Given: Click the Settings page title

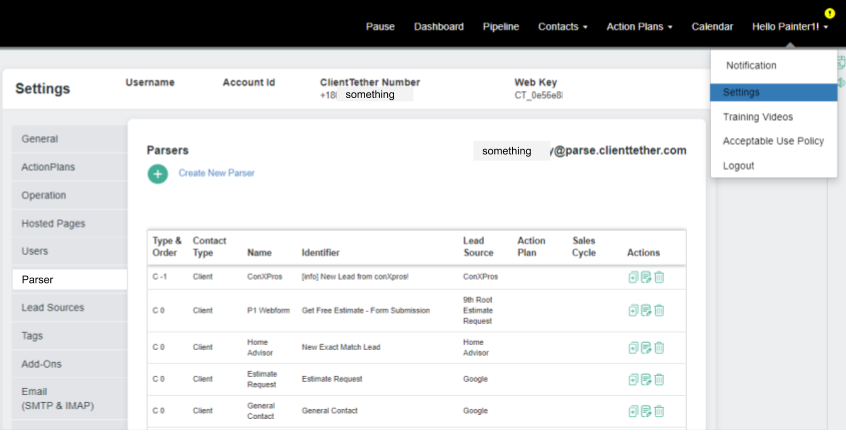Looking at the screenshot, I should 43,88.
